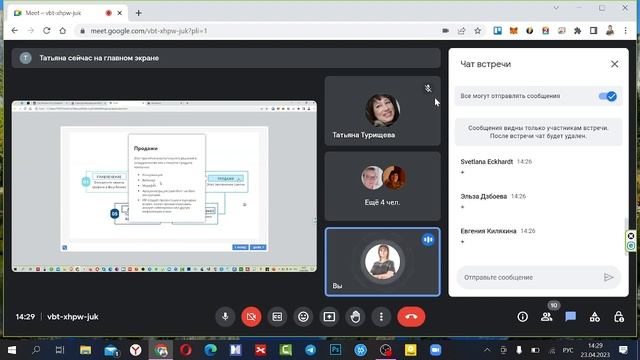Image resolution: width=640 pixels, height=360 pixels.
Task: Select Татьяна Турищева's video tile
Action: coord(382,111)
